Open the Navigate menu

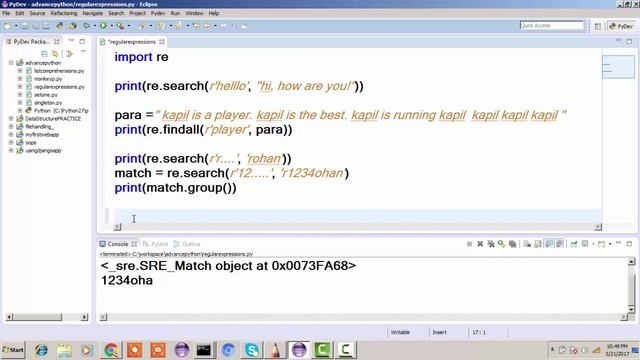[x=93, y=13]
